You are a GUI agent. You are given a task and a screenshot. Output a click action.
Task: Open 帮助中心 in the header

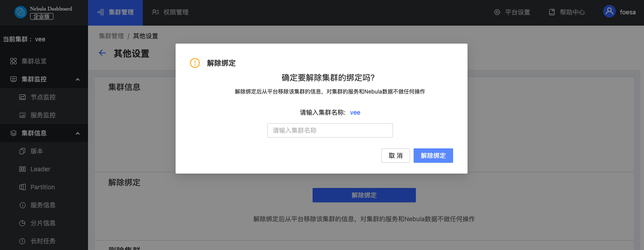pos(567,13)
